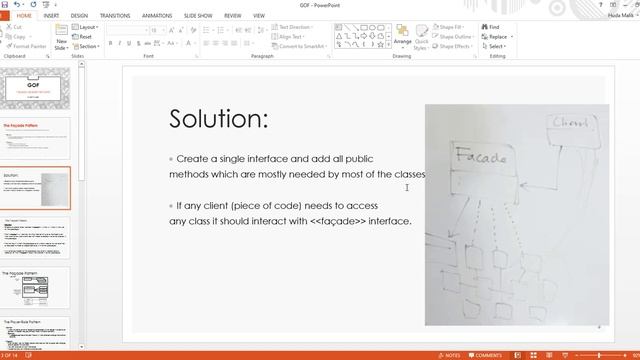
Task: Toggle Strikethrough formatting
Action: 148,43
